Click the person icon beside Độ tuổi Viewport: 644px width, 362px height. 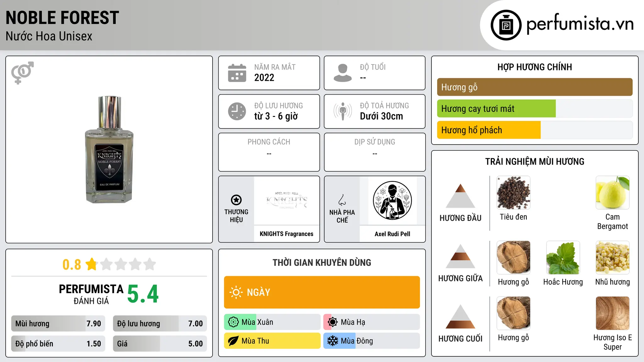coord(342,73)
